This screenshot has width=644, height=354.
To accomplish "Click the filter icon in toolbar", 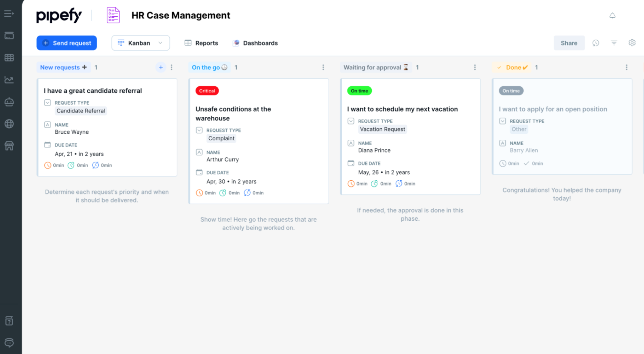I will point(614,43).
